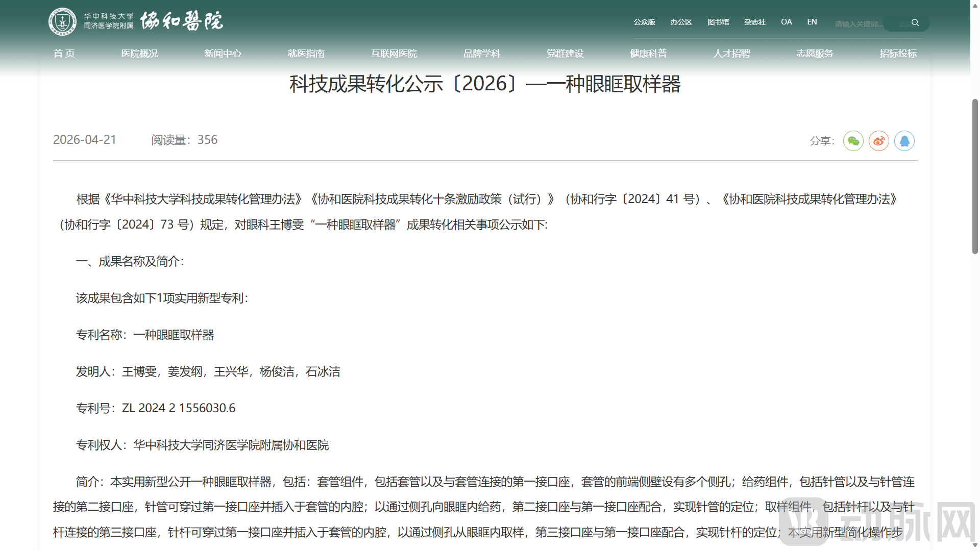Share the article via Weibo icon

(879, 141)
